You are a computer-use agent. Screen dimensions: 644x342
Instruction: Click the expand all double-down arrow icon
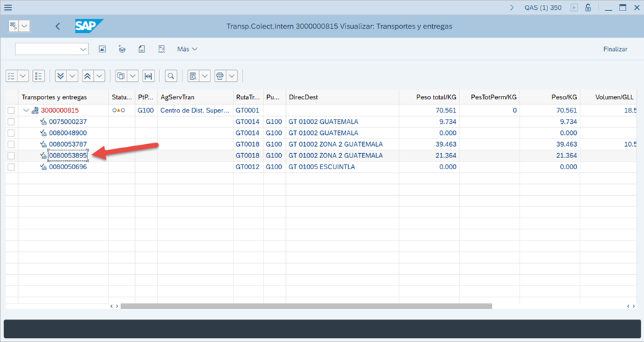[61, 76]
